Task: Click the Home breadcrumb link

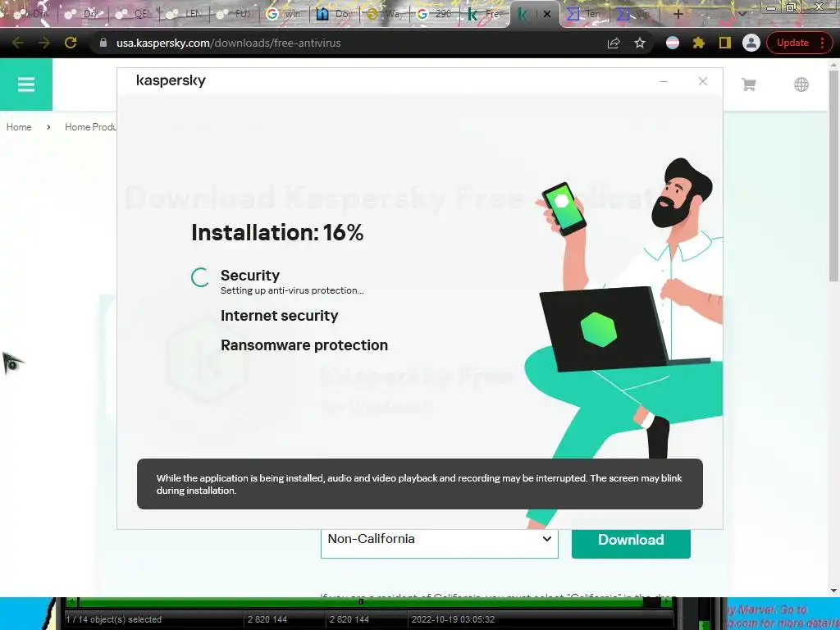Action: pos(19,127)
